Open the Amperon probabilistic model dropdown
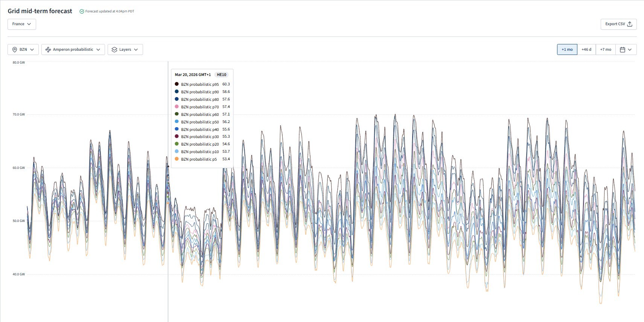The image size is (644, 322). tap(73, 50)
